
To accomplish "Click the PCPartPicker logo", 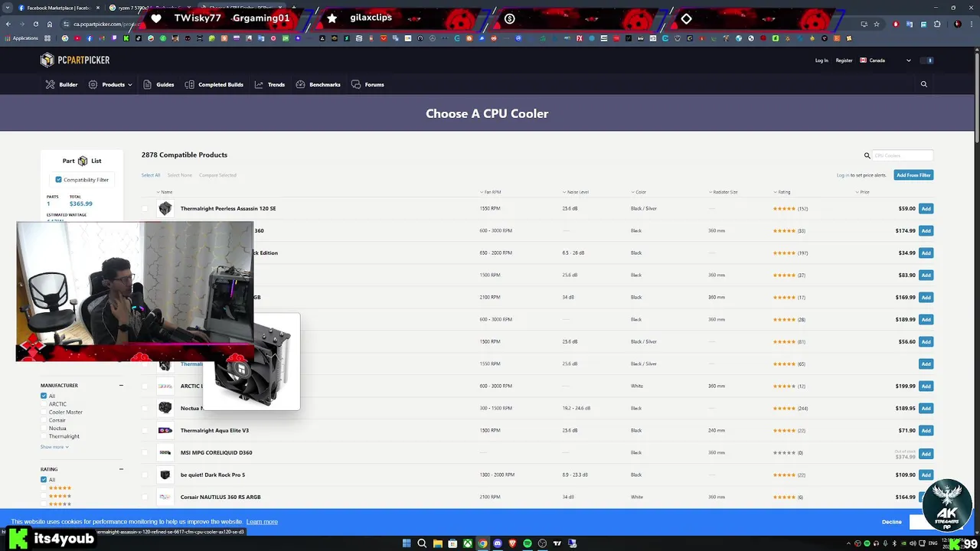I will click(x=75, y=60).
